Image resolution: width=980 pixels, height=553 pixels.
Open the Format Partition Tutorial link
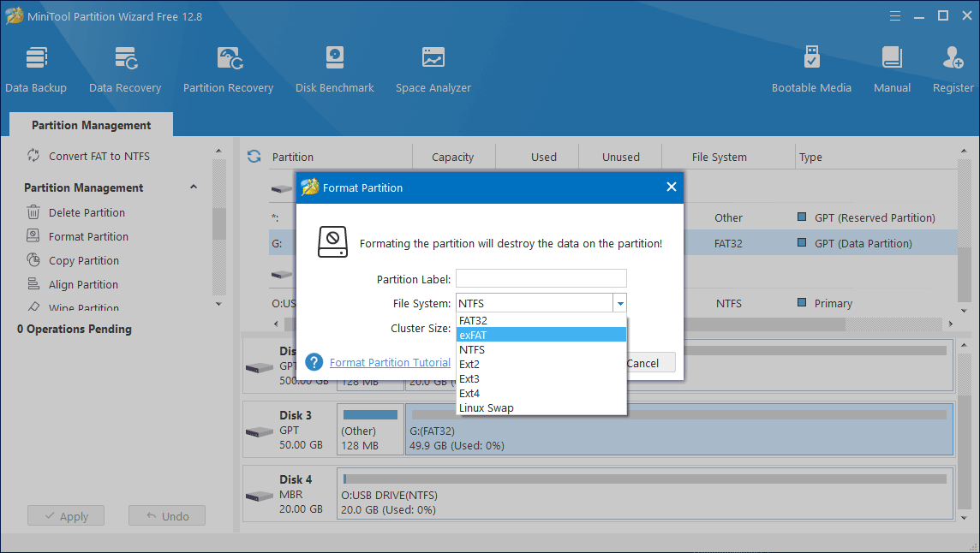pyautogui.click(x=390, y=362)
